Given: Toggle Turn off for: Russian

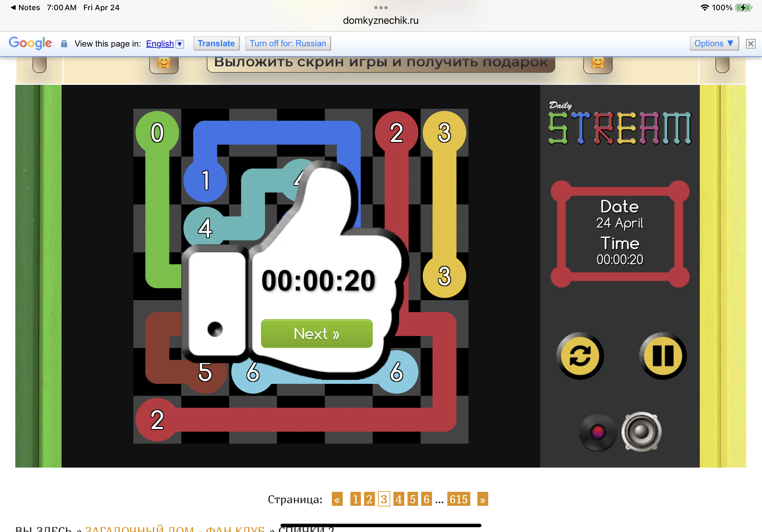Looking at the screenshot, I should click(288, 43).
